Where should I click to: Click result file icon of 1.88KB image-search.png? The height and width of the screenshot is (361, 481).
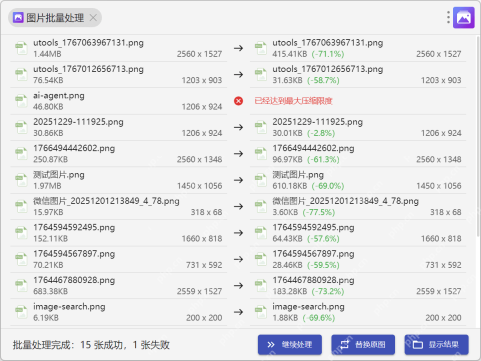pos(261,312)
